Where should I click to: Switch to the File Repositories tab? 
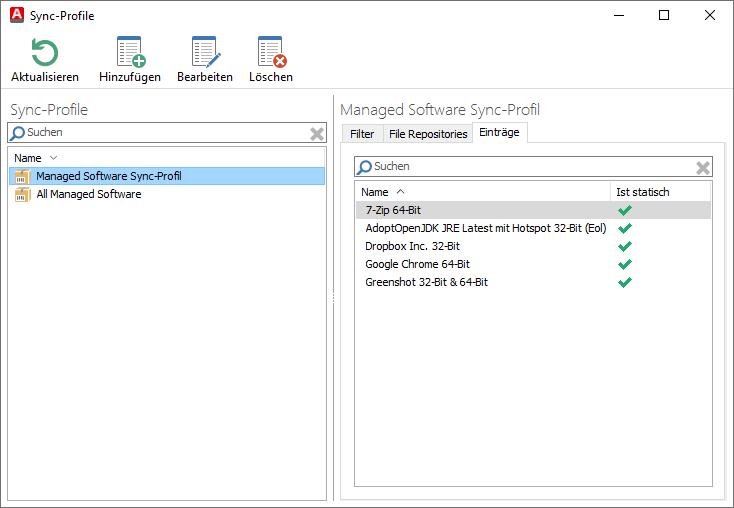428,134
